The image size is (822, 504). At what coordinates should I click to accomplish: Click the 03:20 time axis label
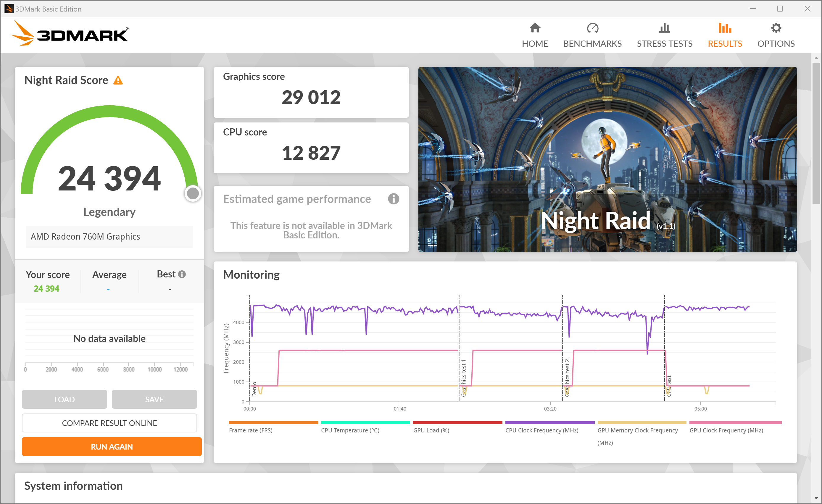[x=550, y=408]
